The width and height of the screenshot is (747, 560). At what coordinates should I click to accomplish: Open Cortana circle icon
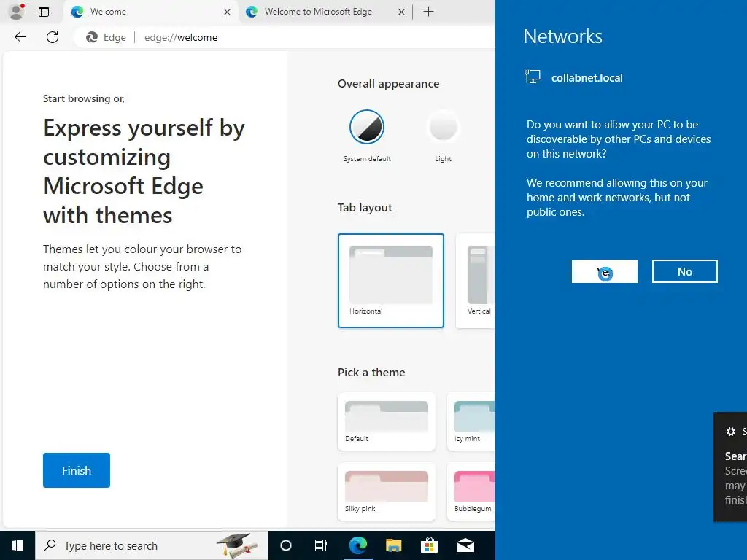coord(285,545)
